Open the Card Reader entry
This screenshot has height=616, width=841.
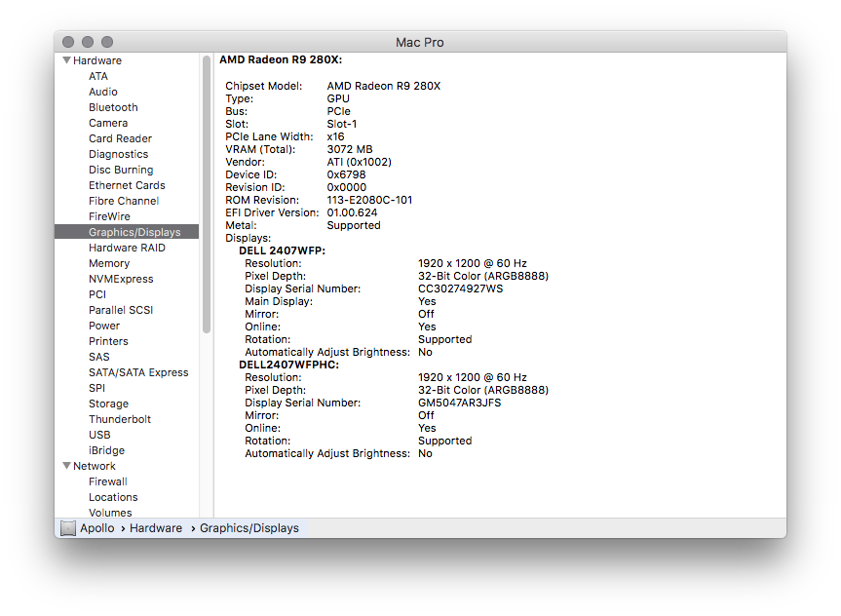(x=120, y=138)
